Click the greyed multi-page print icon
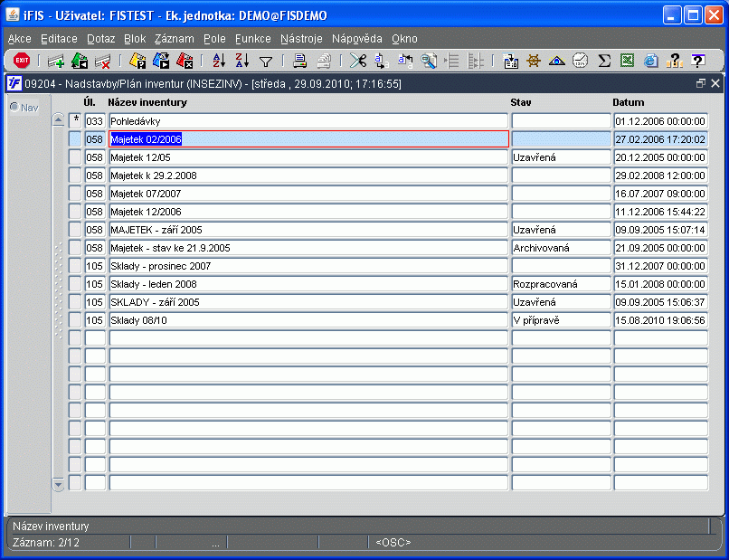This screenshot has height=560, width=729. point(324,61)
